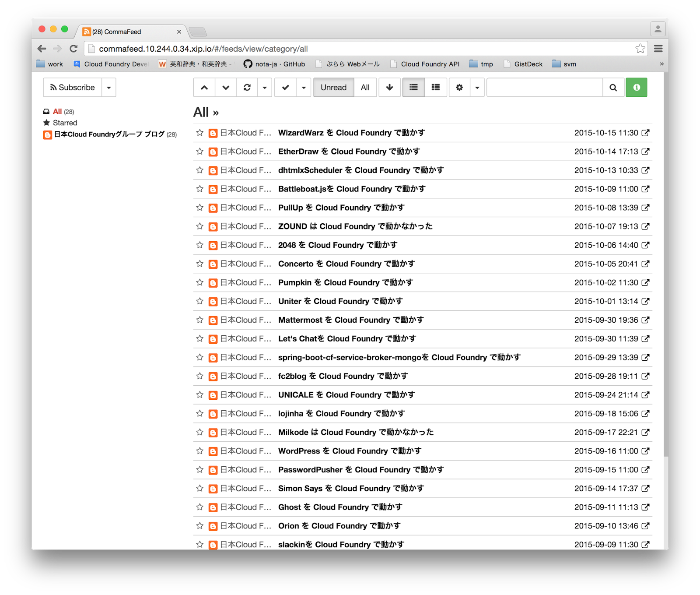Show All entries toggle in toolbar
700x595 pixels.
pos(365,88)
